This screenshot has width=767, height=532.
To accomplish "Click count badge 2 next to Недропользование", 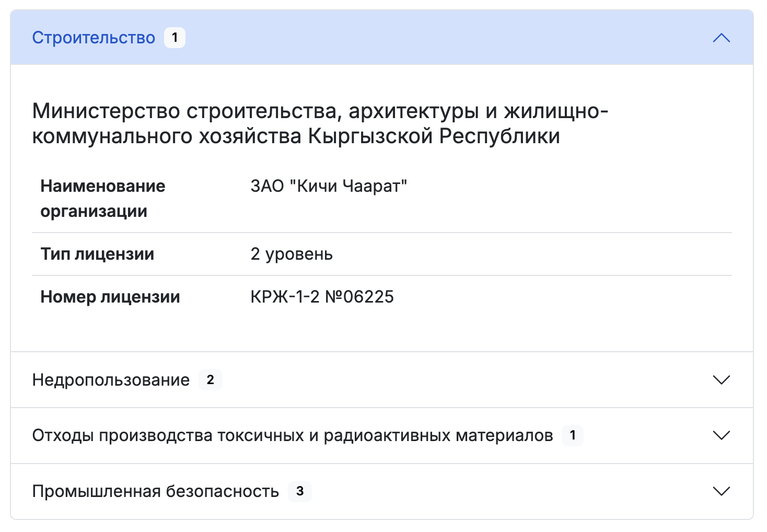I will click(210, 380).
